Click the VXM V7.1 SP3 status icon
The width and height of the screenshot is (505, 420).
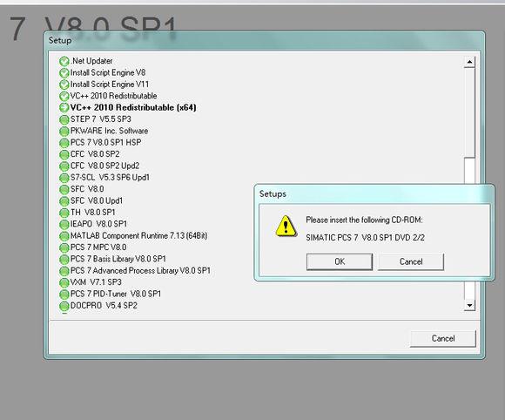click(64, 282)
